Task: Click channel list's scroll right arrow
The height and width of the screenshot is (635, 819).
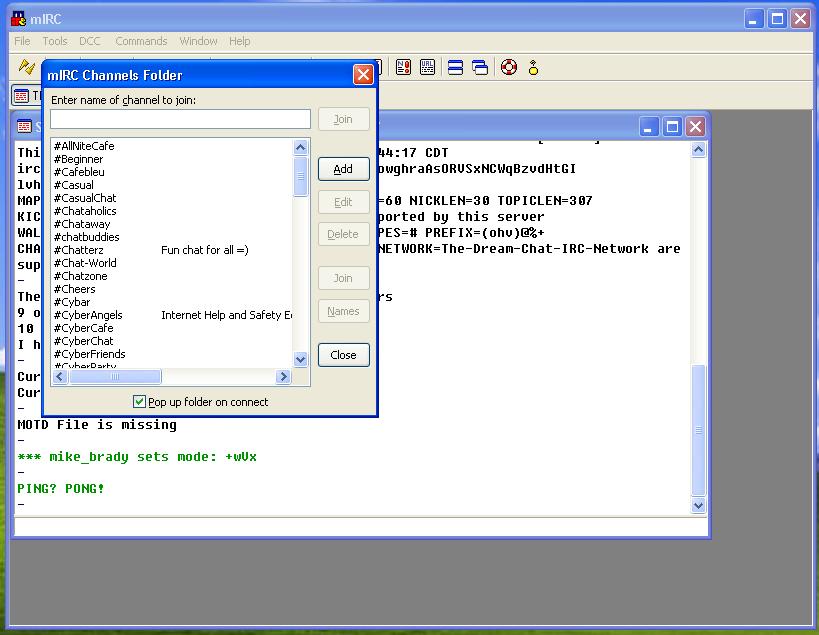Action: (x=283, y=377)
